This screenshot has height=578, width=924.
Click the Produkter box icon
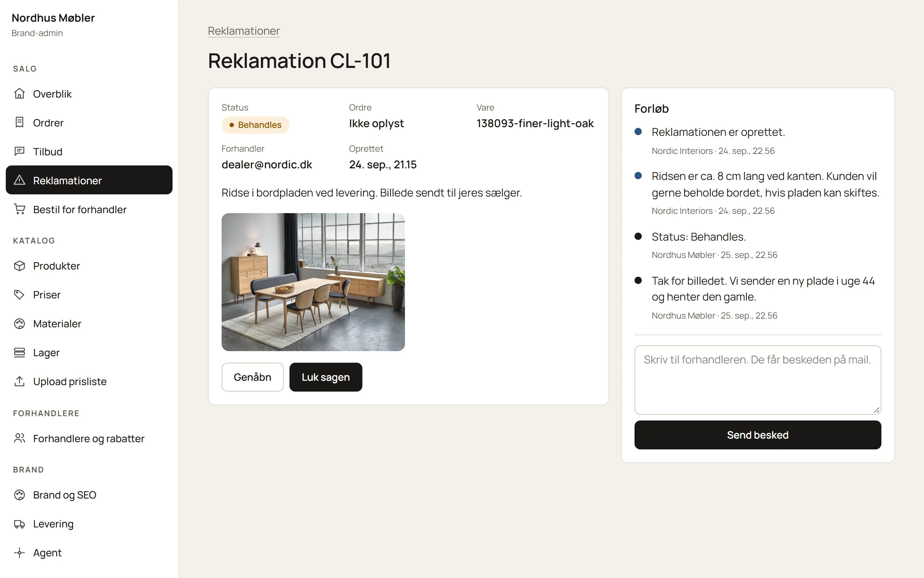point(19,266)
